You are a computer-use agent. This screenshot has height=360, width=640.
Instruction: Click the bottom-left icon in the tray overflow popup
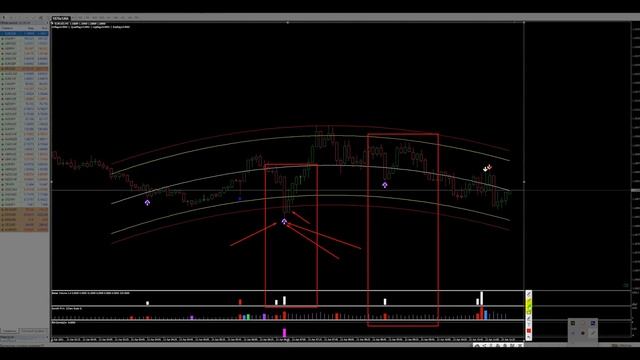573,333
